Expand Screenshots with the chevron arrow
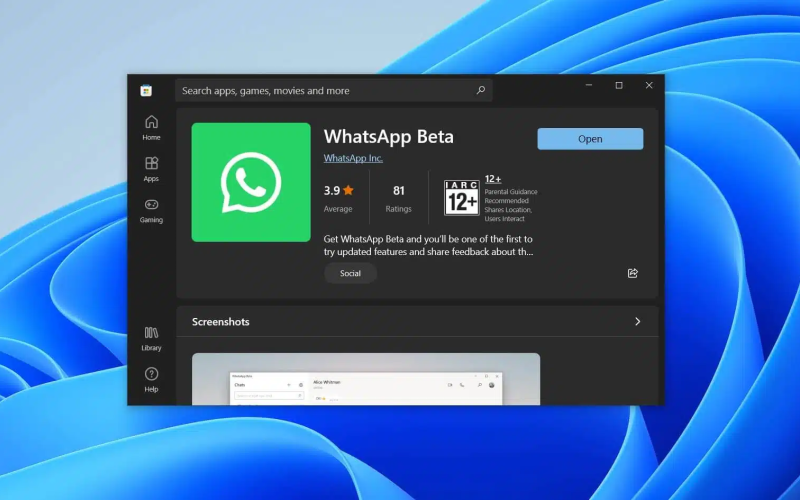800x500 pixels. click(x=637, y=322)
